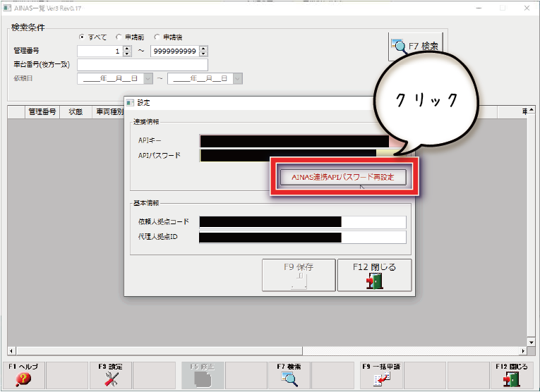Screen dimensions: 540x392
Task: Close the AINAS一覧 window
Action: (x=527, y=8)
